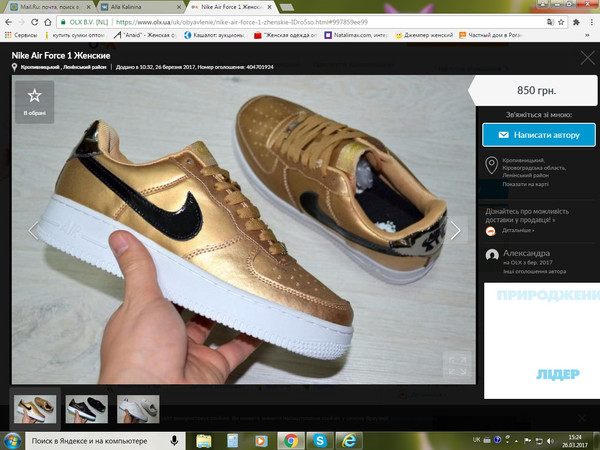Show the next photo with right arrow
600x450 pixels.
[x=455, y=230]
